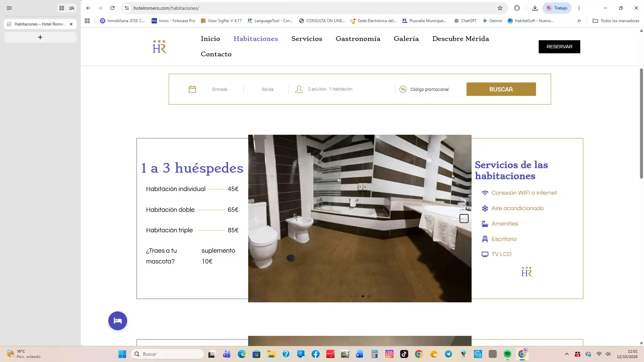644x362 pixels.
Task: Open Gastronomía in site navigation
Action: tap(358, 39)
